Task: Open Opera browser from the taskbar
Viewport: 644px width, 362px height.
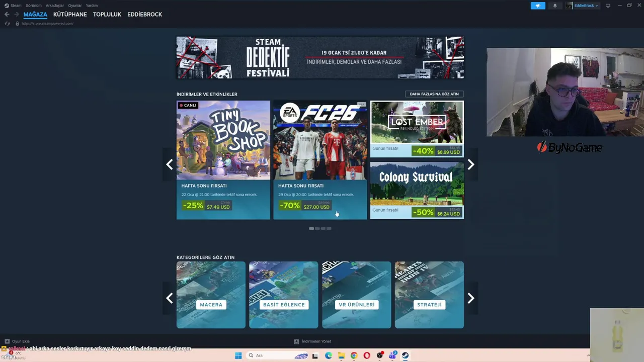Action: [x=367, y=355]
